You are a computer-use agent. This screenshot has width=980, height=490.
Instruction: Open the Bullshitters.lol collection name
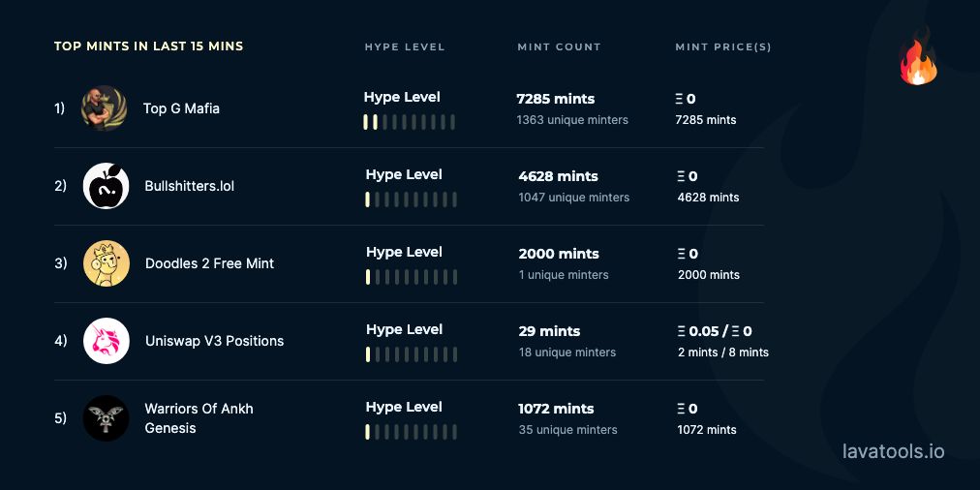click(x=190, y=186)
